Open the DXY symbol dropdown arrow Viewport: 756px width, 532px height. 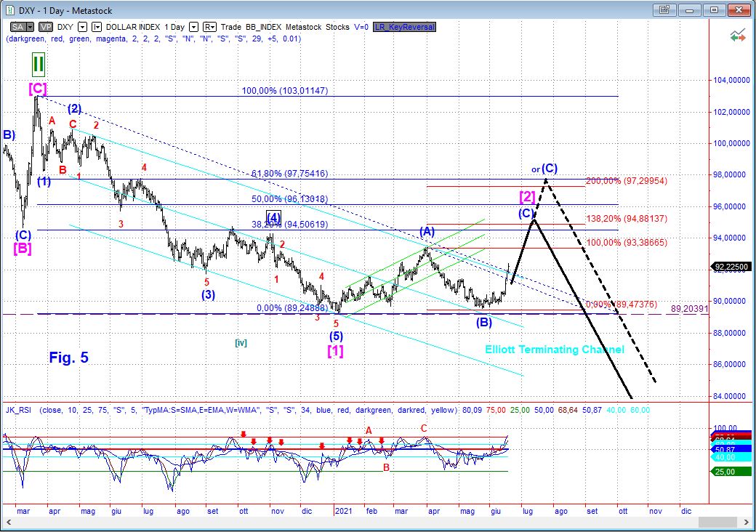[82, 27]
